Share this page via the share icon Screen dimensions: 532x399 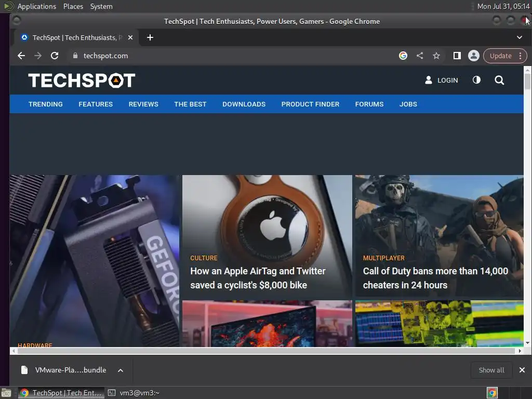click(420, 56)
